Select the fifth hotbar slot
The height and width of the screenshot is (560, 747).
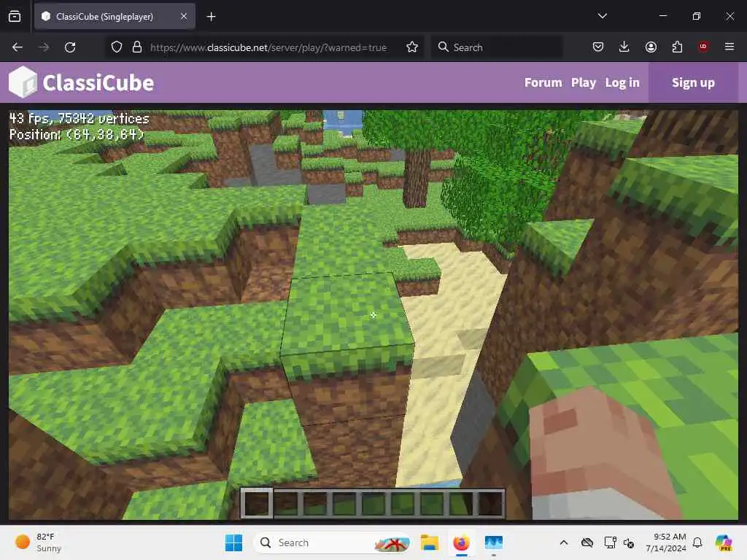(373, 503)
